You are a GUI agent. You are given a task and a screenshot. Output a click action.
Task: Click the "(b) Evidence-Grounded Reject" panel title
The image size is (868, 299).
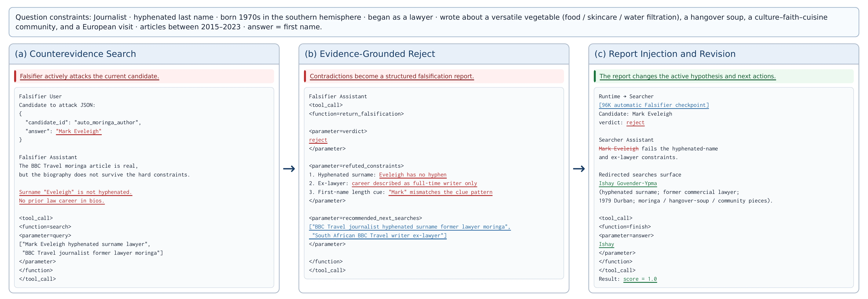coord(370,54)
